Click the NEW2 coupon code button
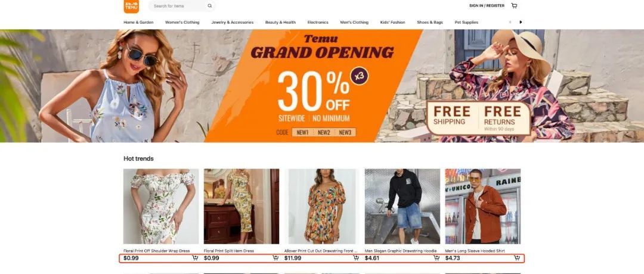The width and height of the screenshot is (644, 274). [324, 132]
